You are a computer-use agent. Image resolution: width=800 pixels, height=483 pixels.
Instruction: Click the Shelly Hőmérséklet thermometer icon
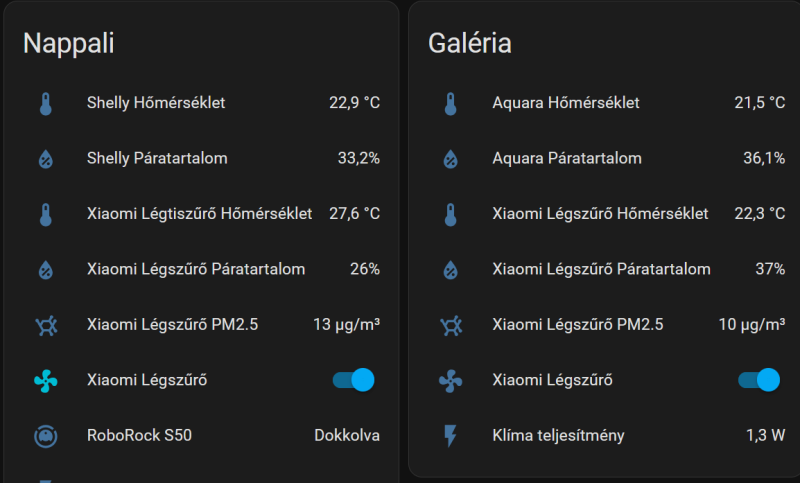coord(46,104)
